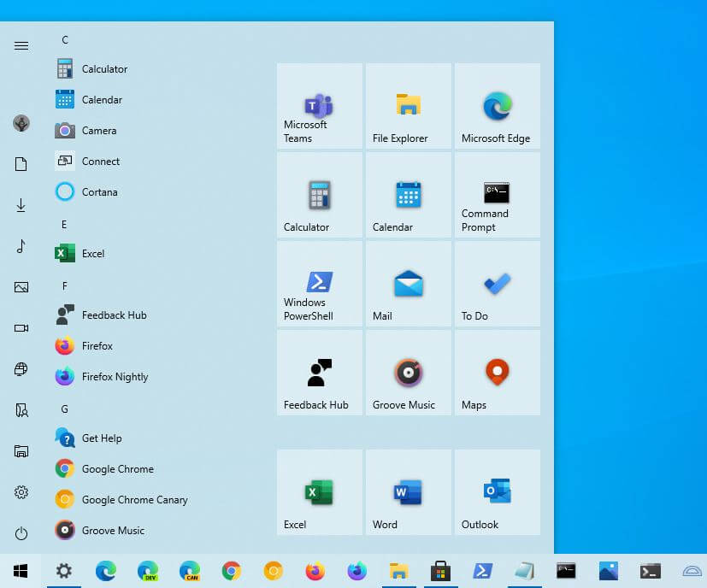The width and height of the screenshot is (707, 588).
Task: Open Chrome Canary from the taskbar
Action: point(274,571)
